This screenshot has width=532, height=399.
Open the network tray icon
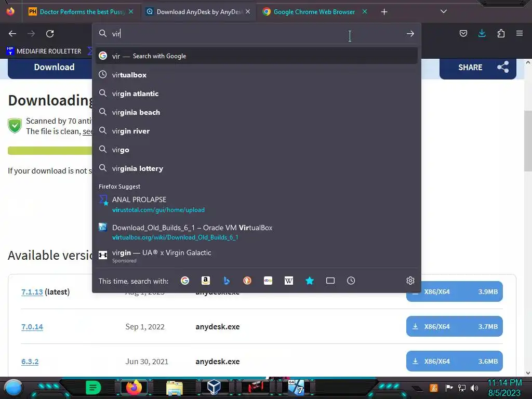[x=462, y=388]
